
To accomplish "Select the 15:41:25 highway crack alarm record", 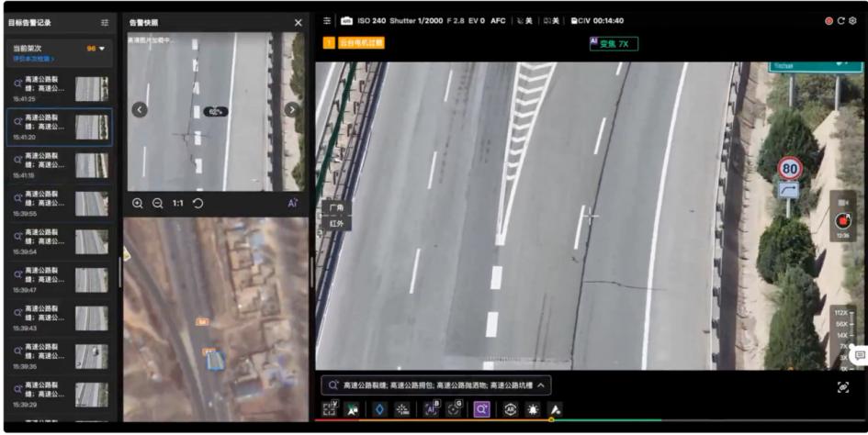I will [60, 88].
